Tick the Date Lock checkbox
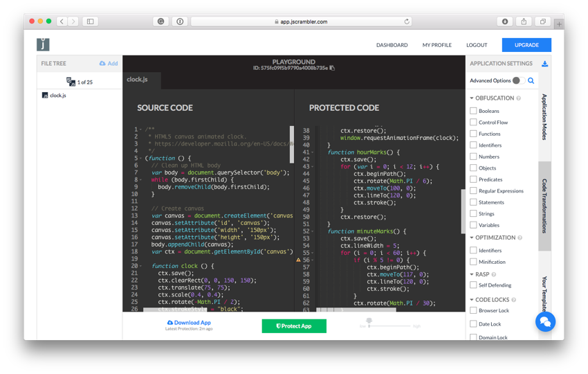 tap(473, 323)
